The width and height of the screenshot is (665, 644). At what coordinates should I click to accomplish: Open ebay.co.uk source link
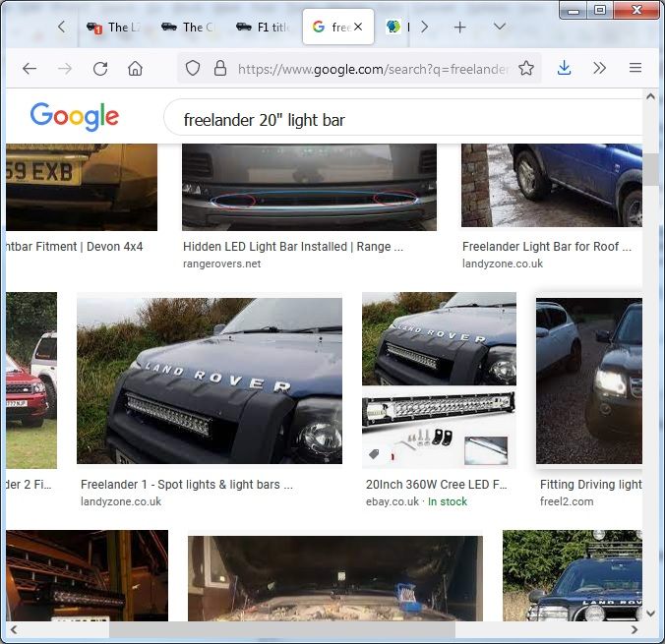(393, 501)
